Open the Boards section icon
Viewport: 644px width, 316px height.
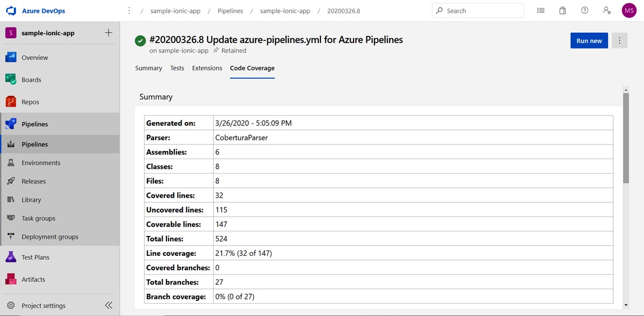coord(11,80)
